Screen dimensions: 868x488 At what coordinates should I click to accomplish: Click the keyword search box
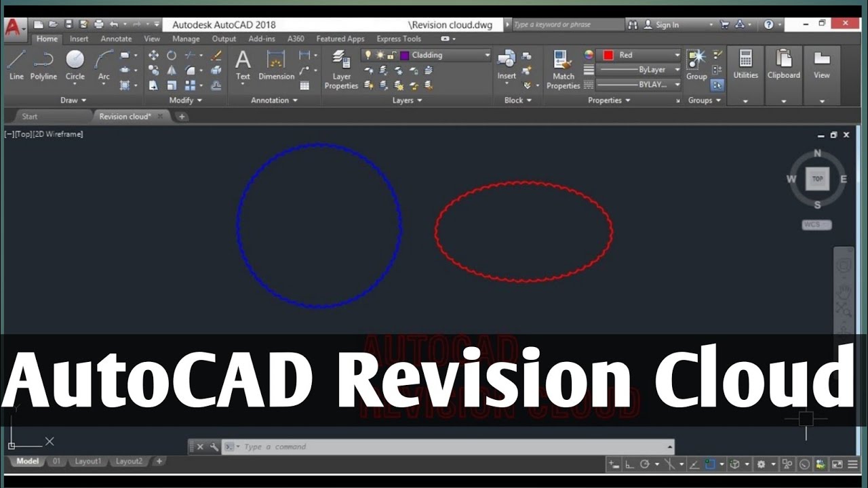(x=567, y=24)
